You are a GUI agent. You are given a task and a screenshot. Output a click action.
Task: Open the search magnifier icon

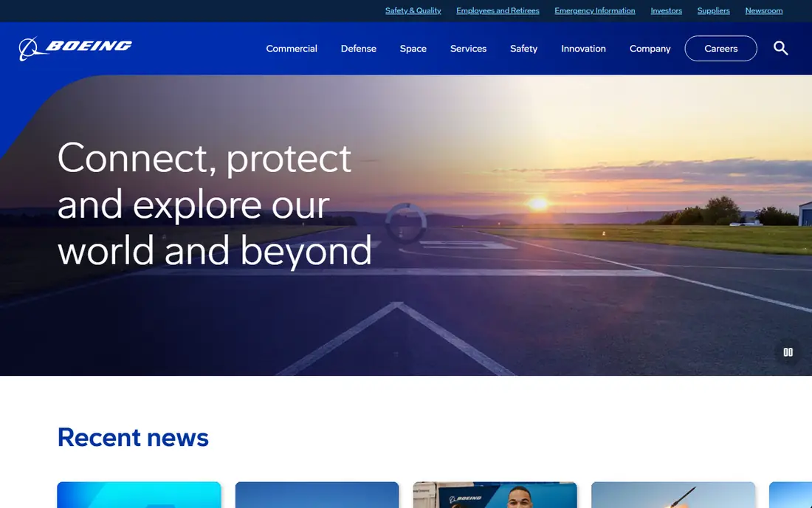pyautogui.click(x=780, y=48)
